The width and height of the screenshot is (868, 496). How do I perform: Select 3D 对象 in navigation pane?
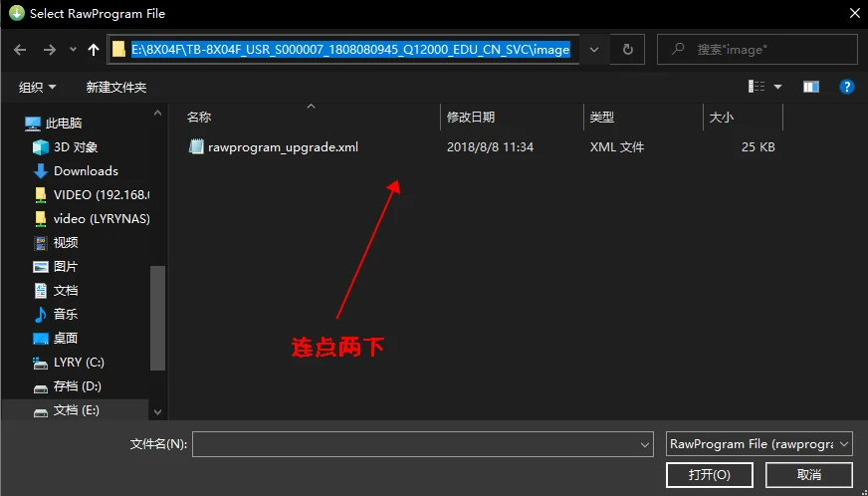(76, 147)
